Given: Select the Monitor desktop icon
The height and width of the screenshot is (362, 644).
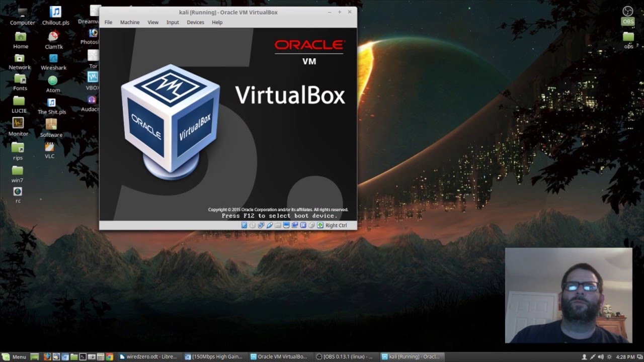Looking at the screenshot, I should point(18,127).
